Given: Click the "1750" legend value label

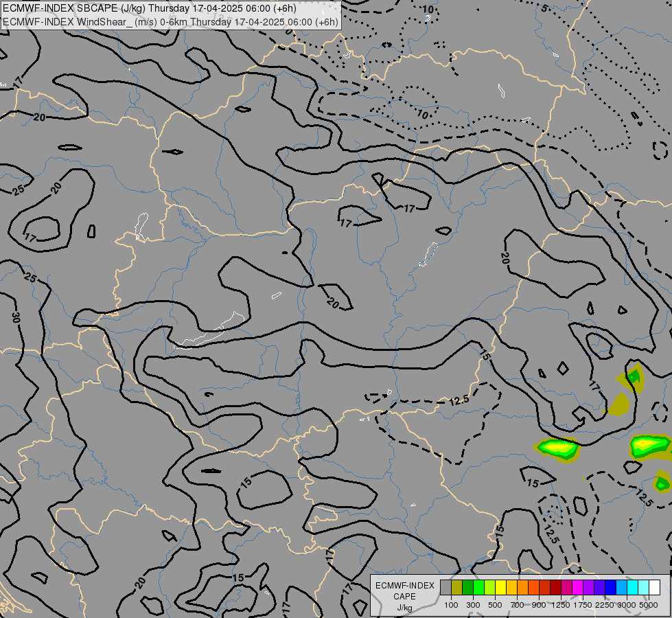Looking at the screenshot, I should point(583,605).
